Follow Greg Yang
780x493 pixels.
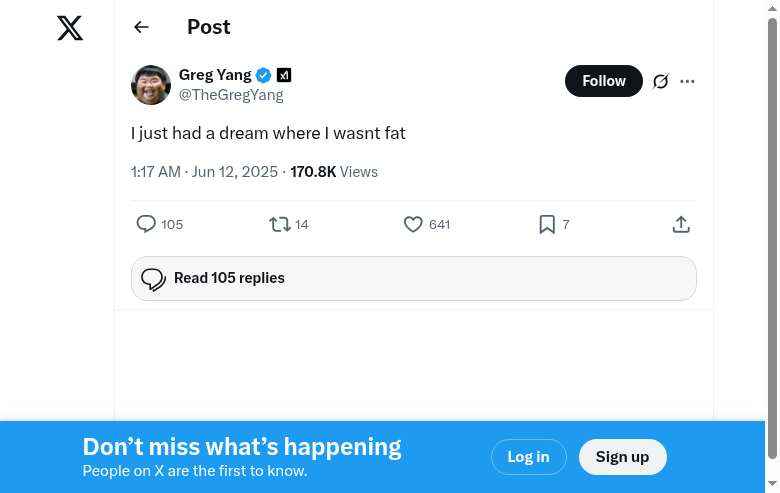[603, 81]
